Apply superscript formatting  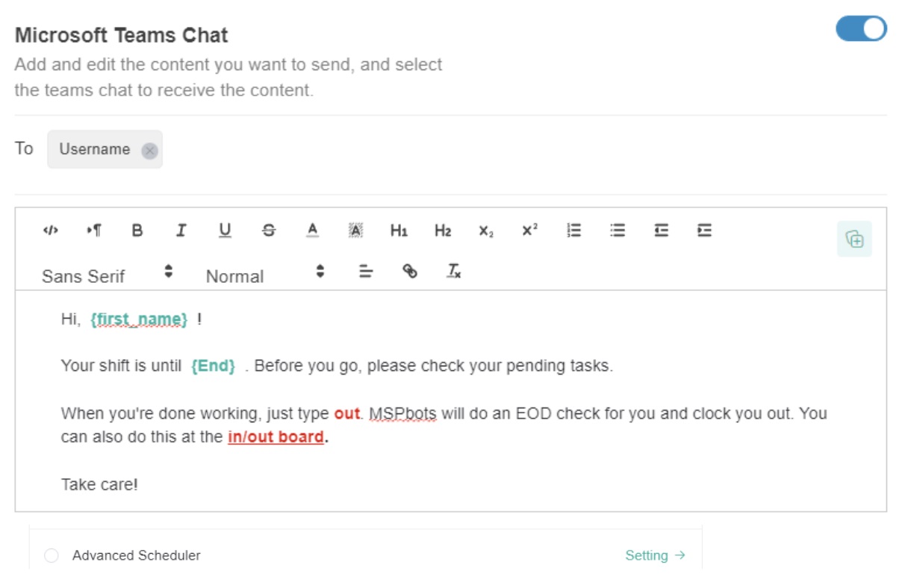pos(529,231)
